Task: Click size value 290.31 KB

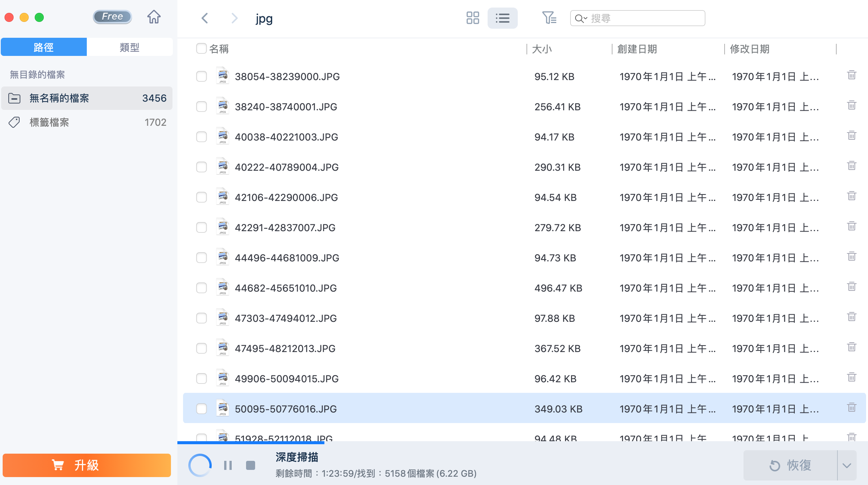Action: [557, 167]
